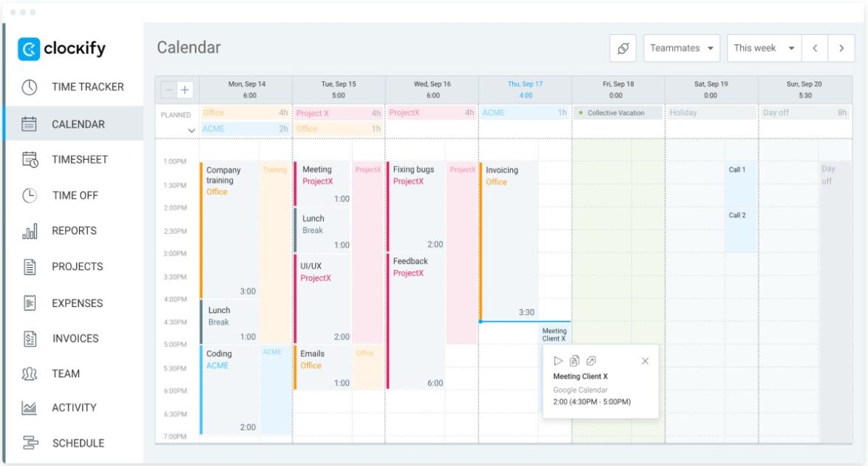Navigate to previous week with left arrow
The image size is (868, 466).
[x=816, y=47]
